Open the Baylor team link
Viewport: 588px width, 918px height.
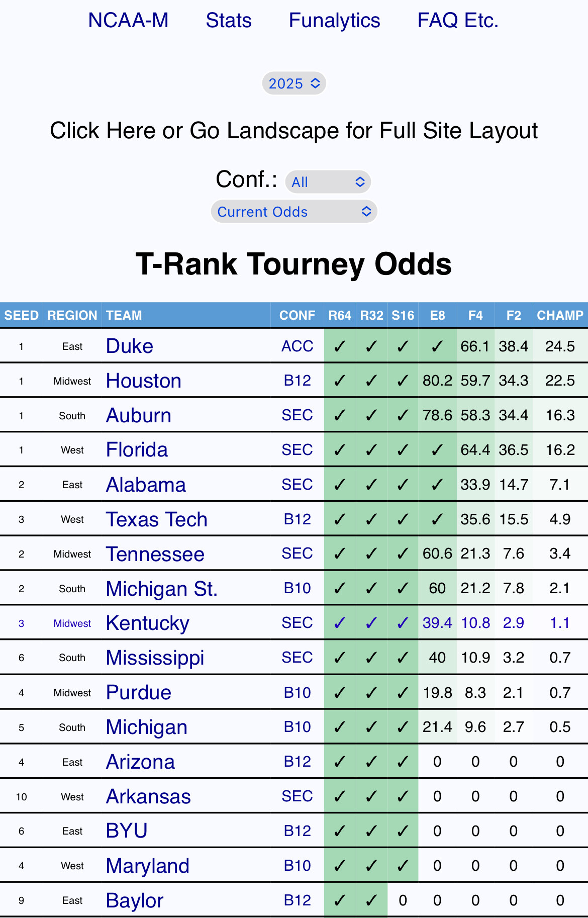(x=135, y=901)
